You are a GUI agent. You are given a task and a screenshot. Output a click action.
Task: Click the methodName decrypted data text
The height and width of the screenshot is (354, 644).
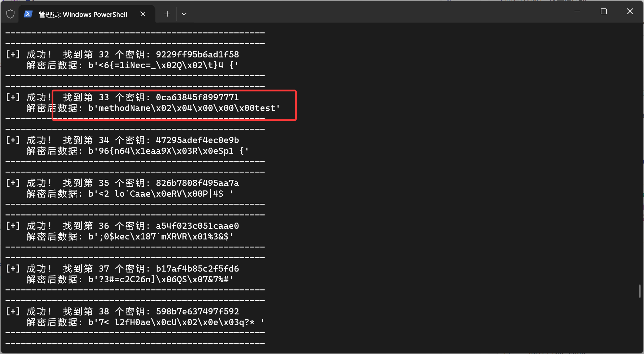(184, 108)
